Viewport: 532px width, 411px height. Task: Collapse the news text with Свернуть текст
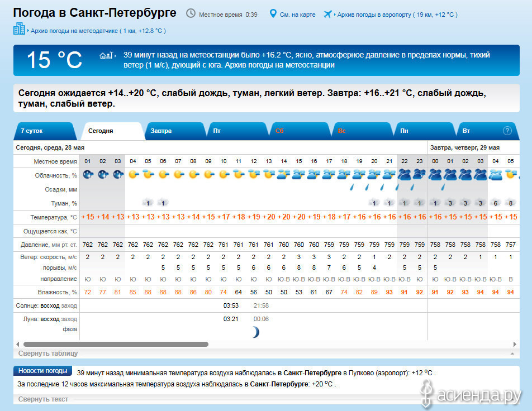pyautogui.click(x=43, y=399)
